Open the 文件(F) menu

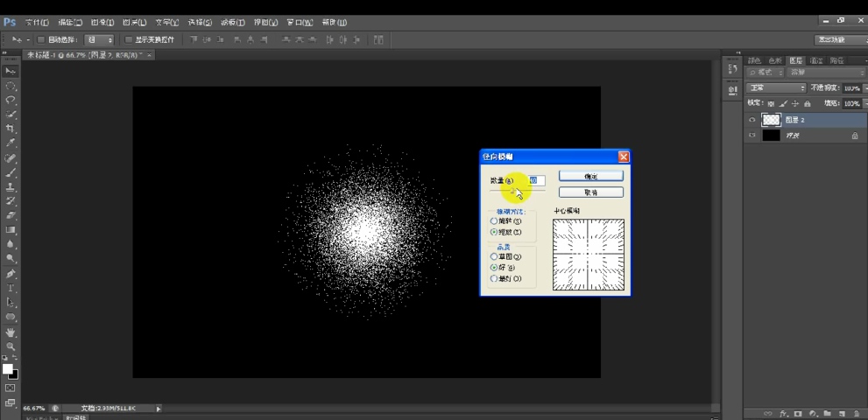pos(37,22)
